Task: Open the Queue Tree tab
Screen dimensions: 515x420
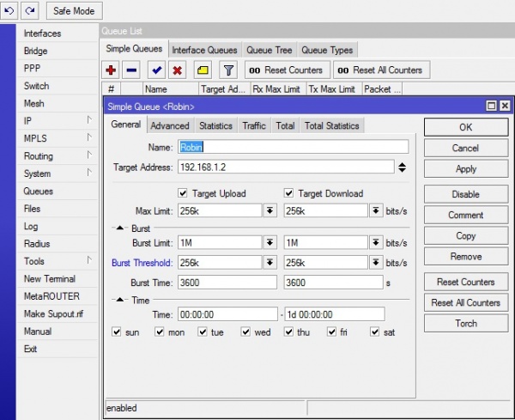Action: [x=270, y=50]
